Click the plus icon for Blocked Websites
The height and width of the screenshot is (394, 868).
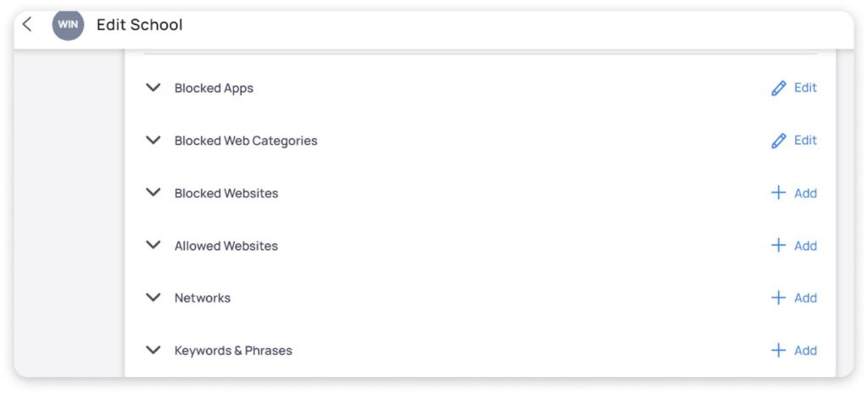778,193
